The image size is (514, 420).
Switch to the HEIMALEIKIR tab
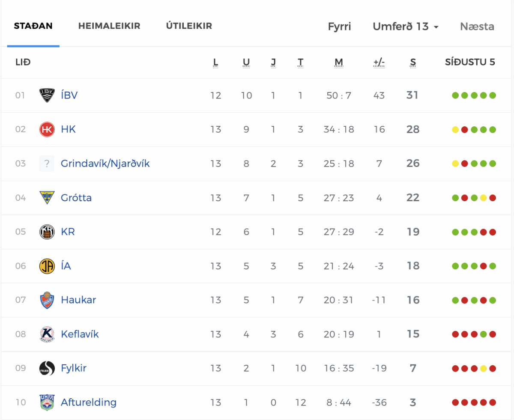[x=109, y=26]
